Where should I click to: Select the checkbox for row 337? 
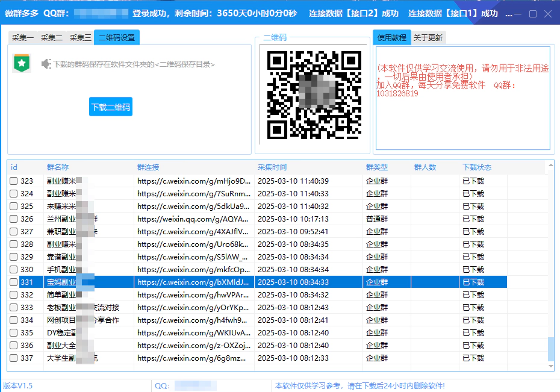point(13,358)
